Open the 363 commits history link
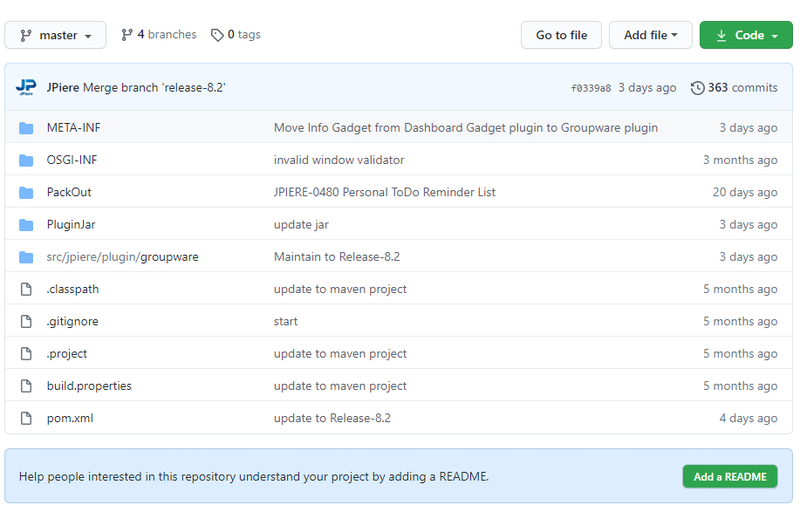Image resolution: width=800 pixels, height=512 pixels. (x=741, y=88)
